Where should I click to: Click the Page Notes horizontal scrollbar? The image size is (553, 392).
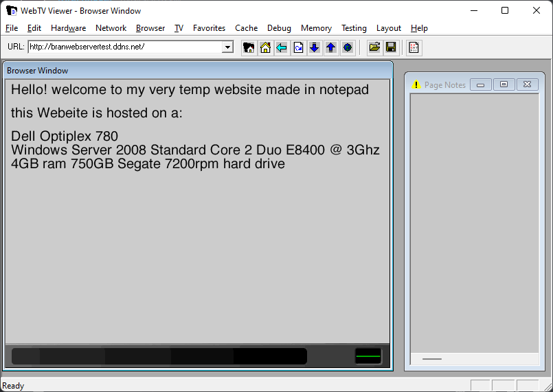coord(474,359)
